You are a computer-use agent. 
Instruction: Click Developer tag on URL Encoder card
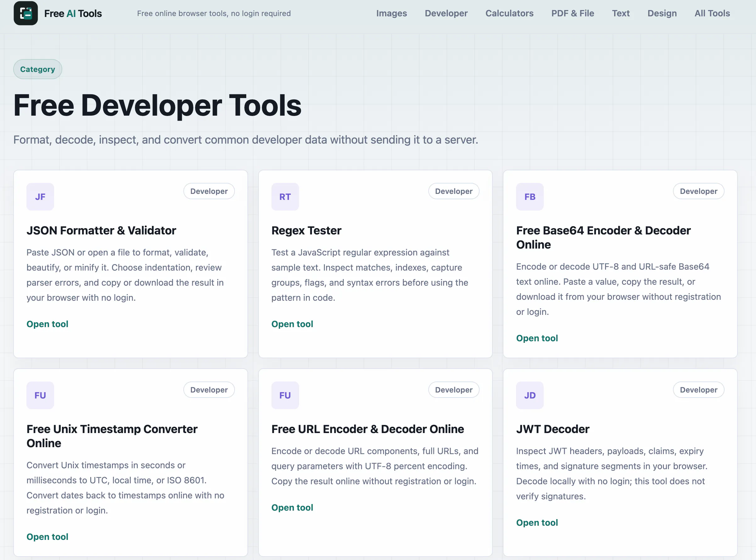tap(454, 390)
